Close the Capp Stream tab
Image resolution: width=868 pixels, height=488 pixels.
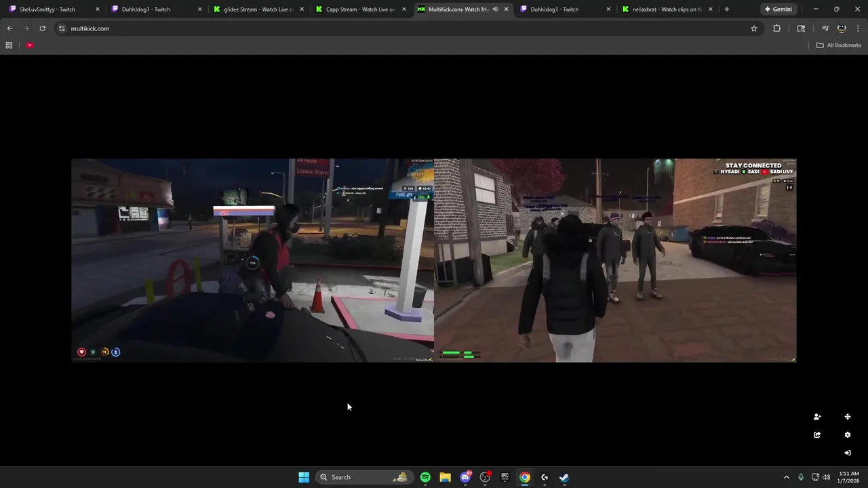point(404,9)
